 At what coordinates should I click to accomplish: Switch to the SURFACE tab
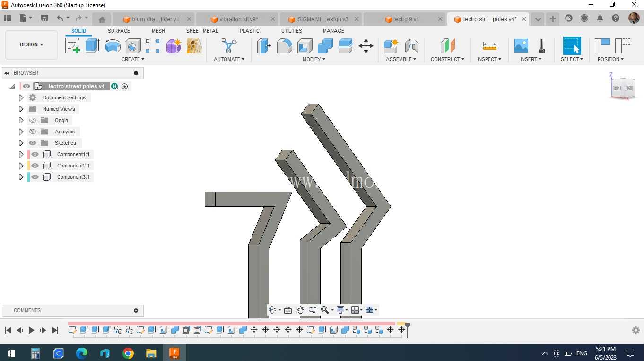click(x=119, y=31)
